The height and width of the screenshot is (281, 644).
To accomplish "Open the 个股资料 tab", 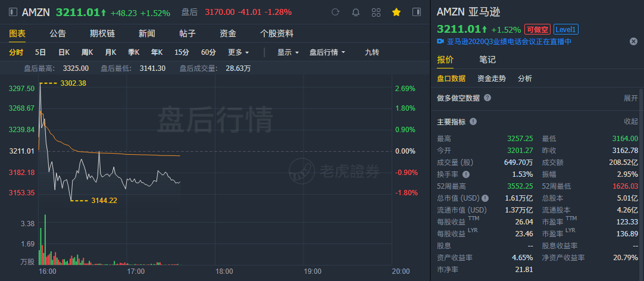I will click(277, 33).
